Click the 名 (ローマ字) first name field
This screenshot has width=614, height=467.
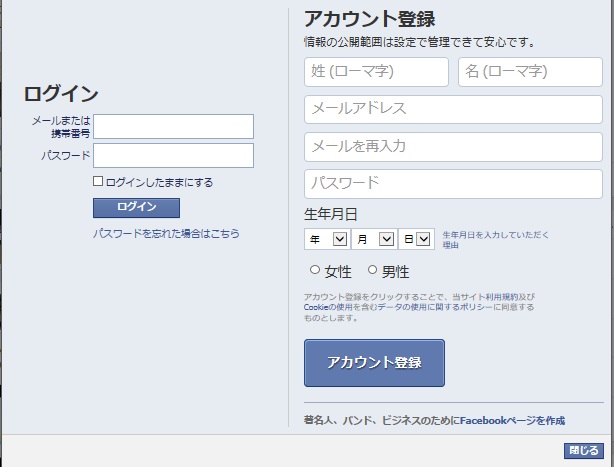[x=530, y=72]
